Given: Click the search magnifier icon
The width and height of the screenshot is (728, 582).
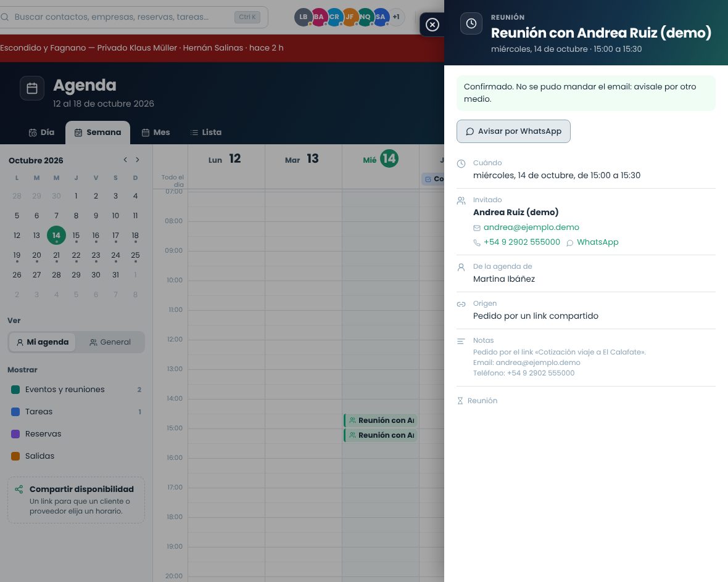Looking at the screenshot, I should [x=5, y=17].
